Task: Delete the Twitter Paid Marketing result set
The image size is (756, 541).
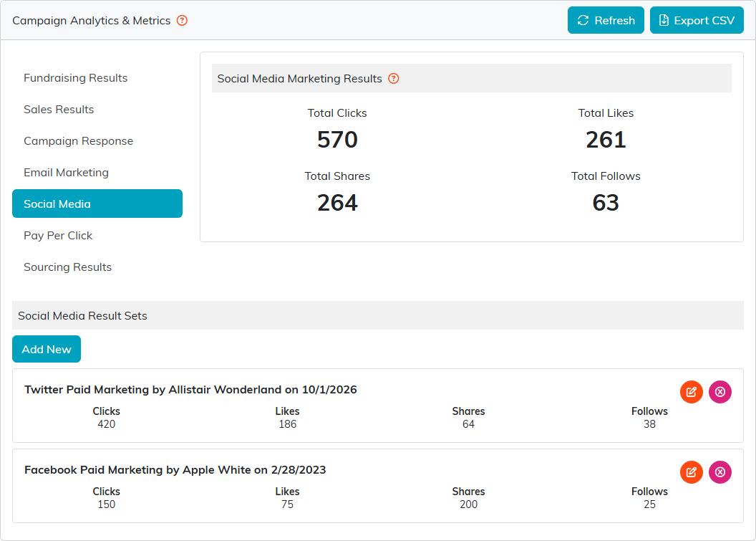Action: [x=720, y=392]
